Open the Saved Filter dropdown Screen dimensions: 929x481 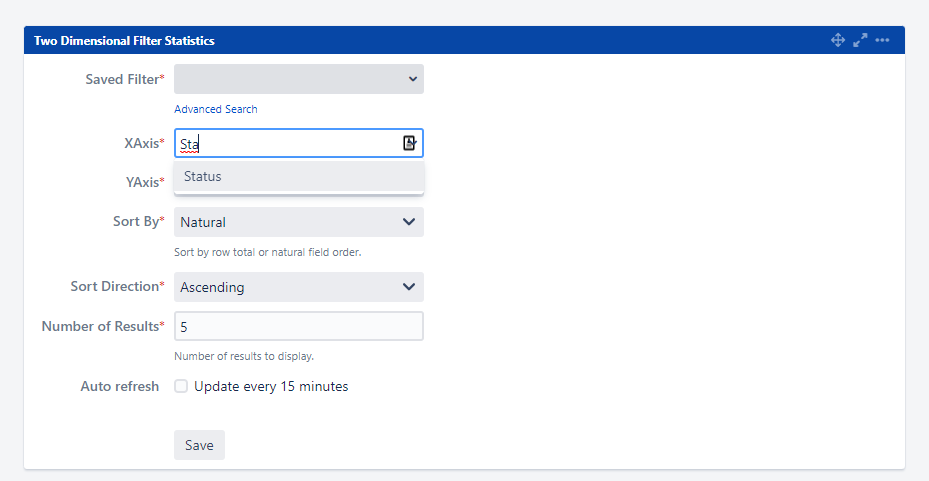[x=299, y=79]
